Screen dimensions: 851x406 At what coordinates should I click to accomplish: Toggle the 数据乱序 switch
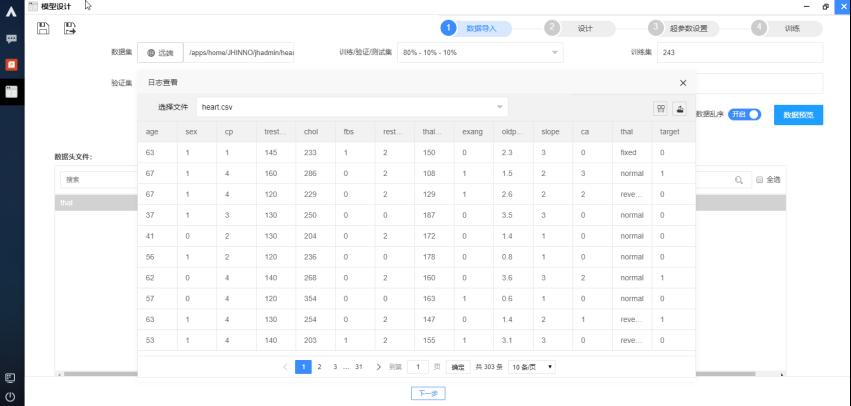pyautogui.click(x=744, y=114)
